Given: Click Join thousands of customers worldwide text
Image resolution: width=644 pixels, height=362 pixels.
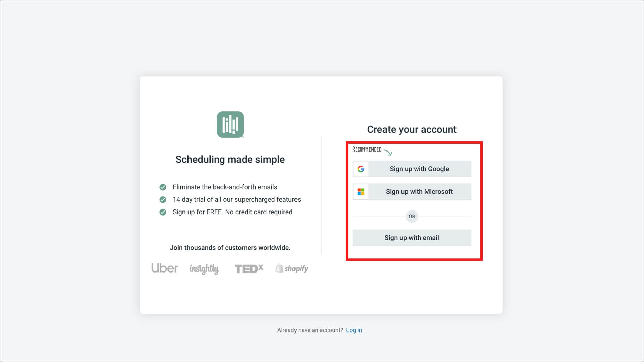Looking at the screenshot, I should click(x=230, y=248).
